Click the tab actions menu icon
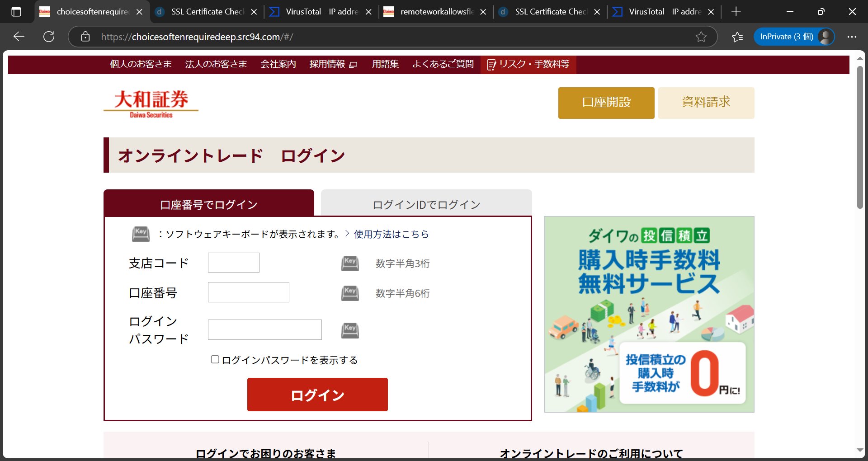The image size is (868, 461). (x=16, y=12)
